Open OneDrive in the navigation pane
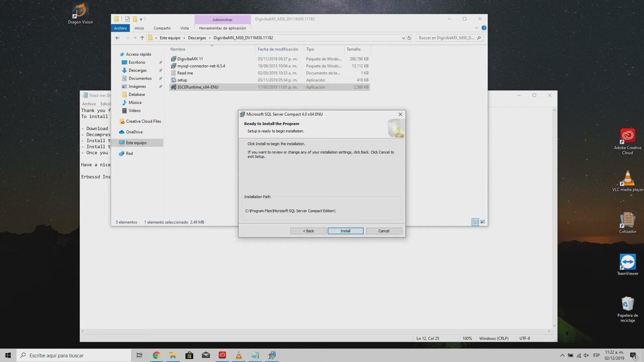The width and height of the screenshot is (644, 362). (134, 132)
